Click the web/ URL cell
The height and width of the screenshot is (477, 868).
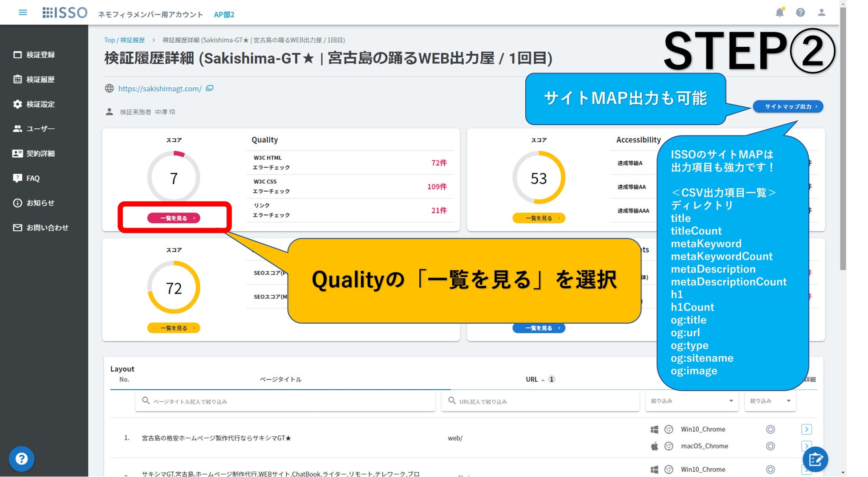[455, 438]
